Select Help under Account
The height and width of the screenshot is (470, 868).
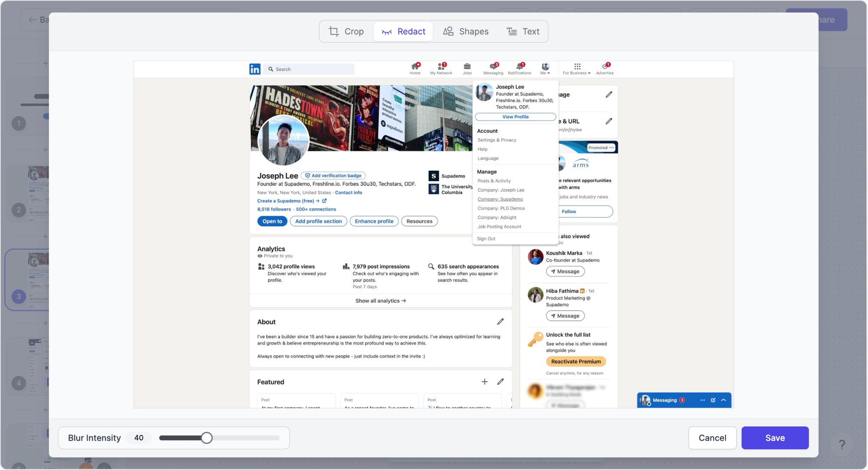point(482,149)
